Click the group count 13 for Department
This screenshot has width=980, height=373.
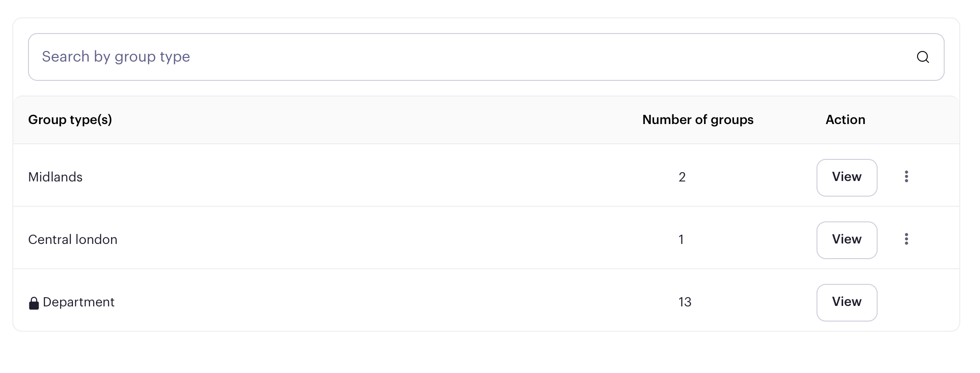(x=685, y=302)
